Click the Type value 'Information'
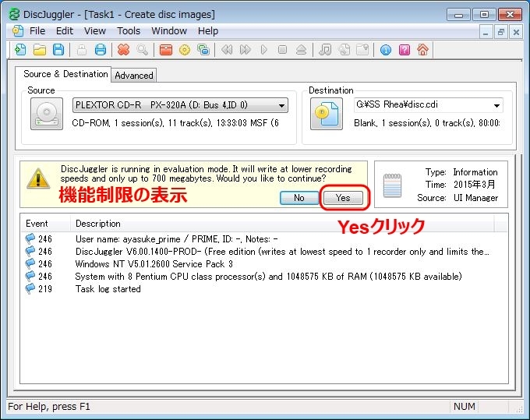Screen dimensions: 530x420 [x=475, y=172]
